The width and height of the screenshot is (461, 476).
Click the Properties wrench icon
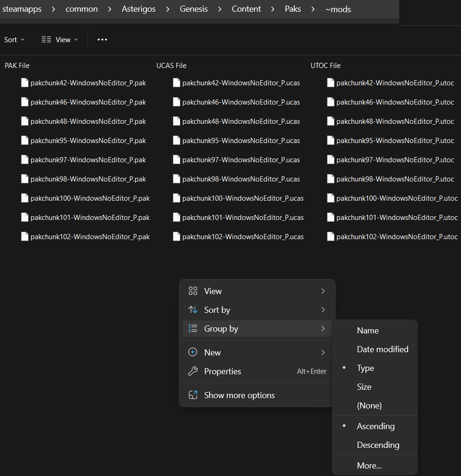coord(193,371)
